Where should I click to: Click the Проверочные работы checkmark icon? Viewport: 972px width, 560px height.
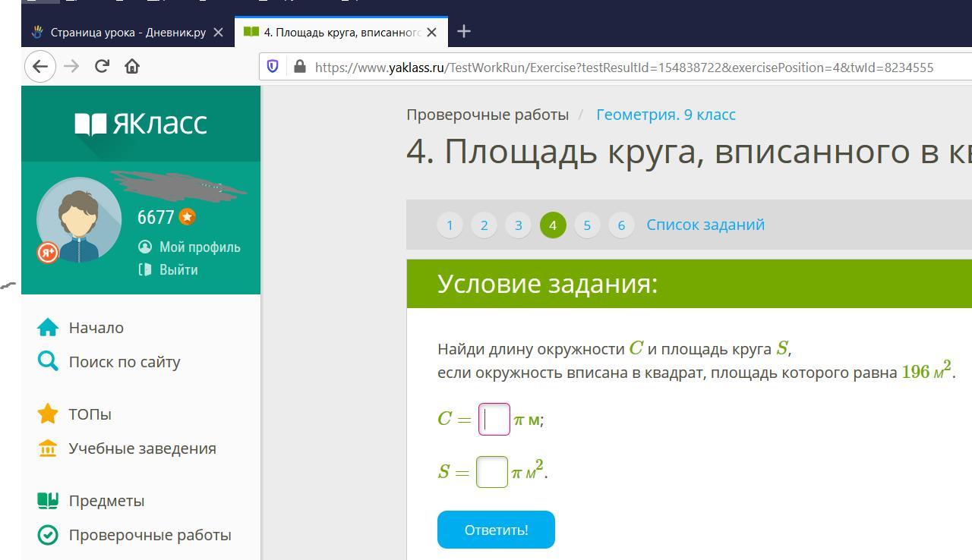[x=48, y=535]
